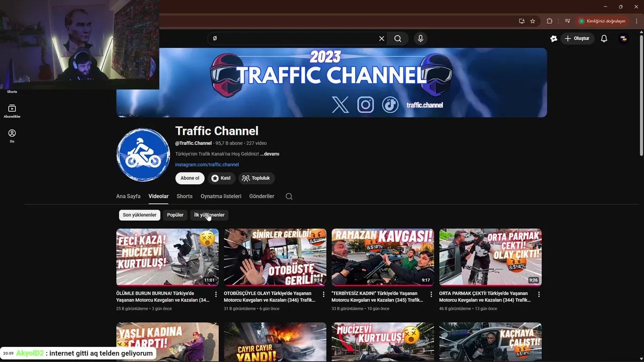Open the Chrome three-dot menu

click(x=636, y=21)
